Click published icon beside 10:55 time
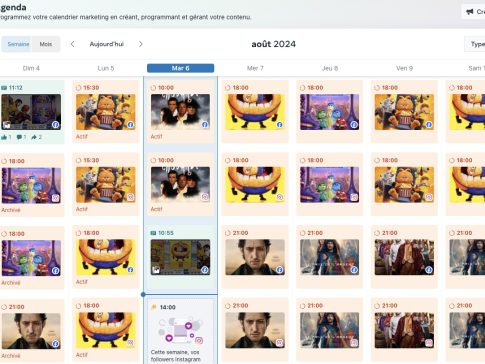This screenshot has width=485, height=364. (x=153, y=233)
